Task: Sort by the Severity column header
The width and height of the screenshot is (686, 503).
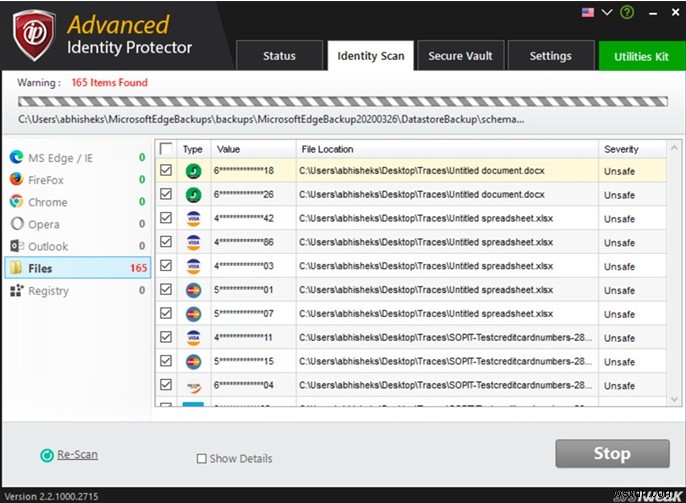Action: point(632,149)
